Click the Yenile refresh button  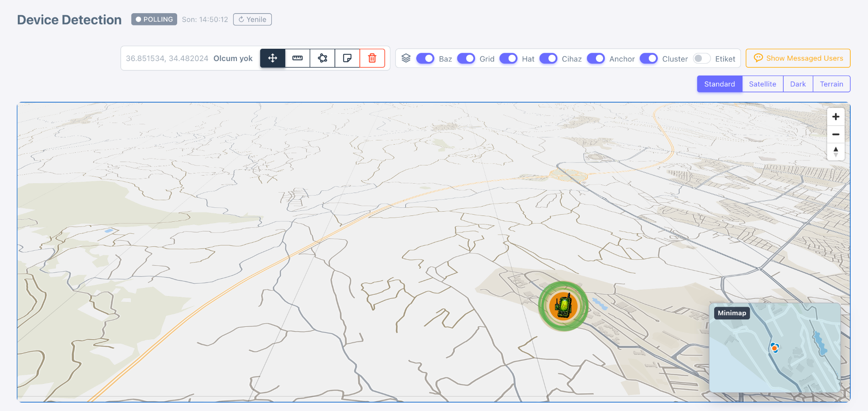[252, 20]
